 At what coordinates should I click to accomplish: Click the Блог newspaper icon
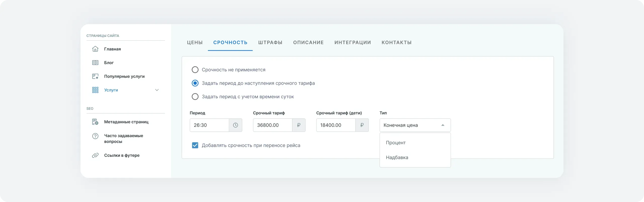[95, 63]
